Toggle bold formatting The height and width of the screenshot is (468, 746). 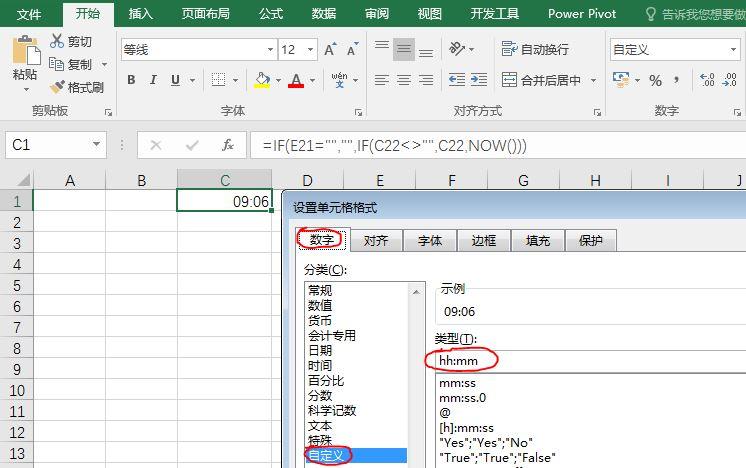pyautogui.click(x=131, y=80)
